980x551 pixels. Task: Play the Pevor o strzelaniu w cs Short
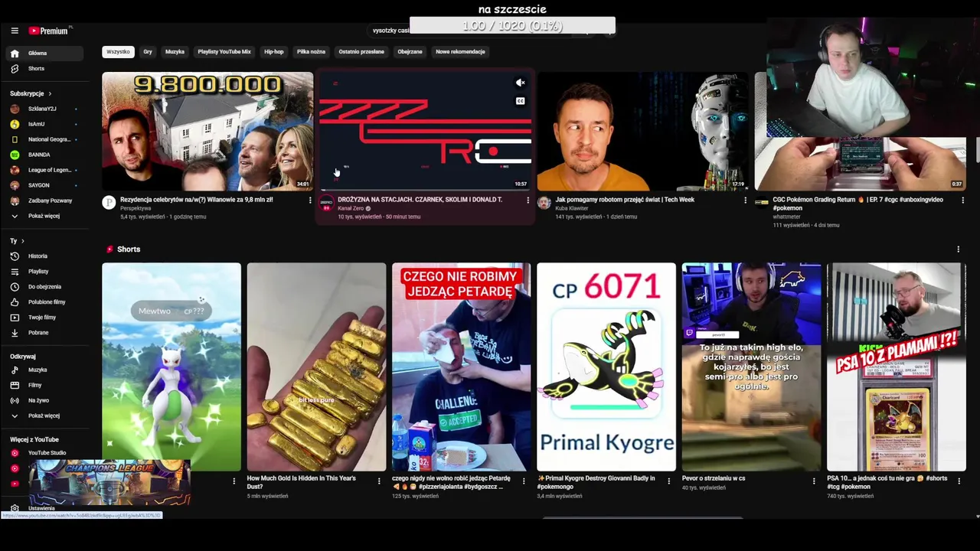coord(751,367)
